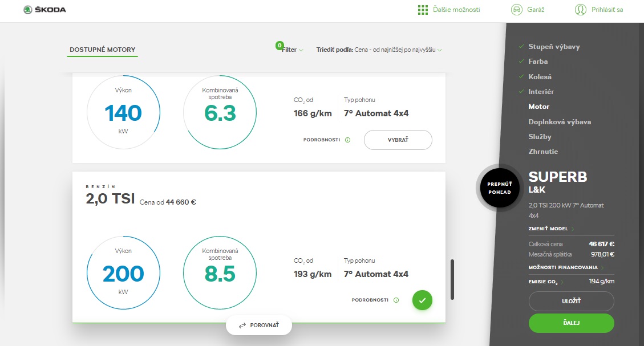Click chevron next to Zmeniť model

click(573, 229)
